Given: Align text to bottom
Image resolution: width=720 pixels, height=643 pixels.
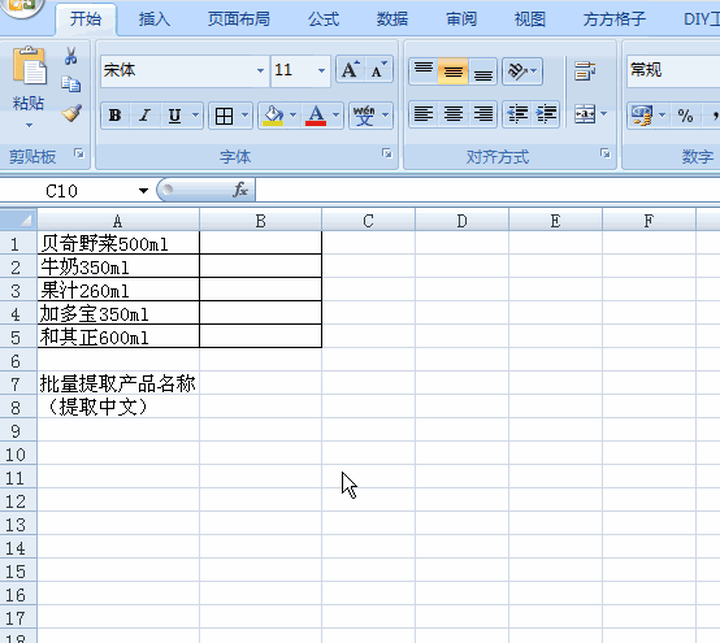Looking at the screenshot, I should pos(483,71).
